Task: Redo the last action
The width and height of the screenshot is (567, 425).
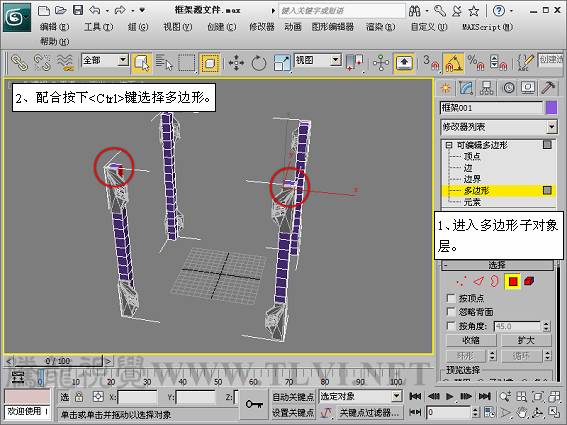Action: click(x=120, y=10)
